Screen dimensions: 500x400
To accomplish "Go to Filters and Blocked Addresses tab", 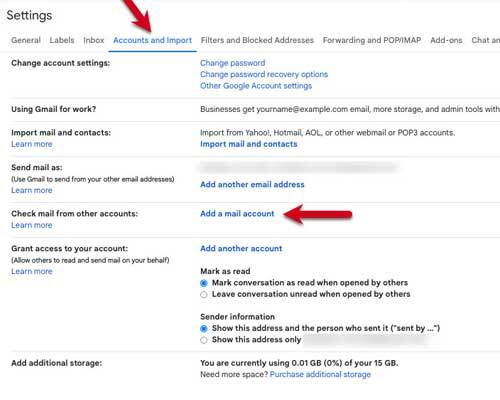I will coord(257,40).
